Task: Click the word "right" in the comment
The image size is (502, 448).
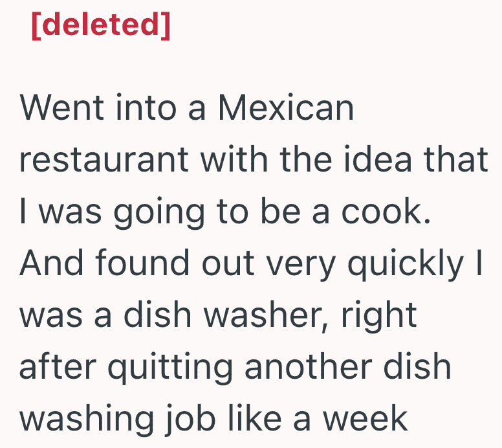Action: tap(378, 316)
